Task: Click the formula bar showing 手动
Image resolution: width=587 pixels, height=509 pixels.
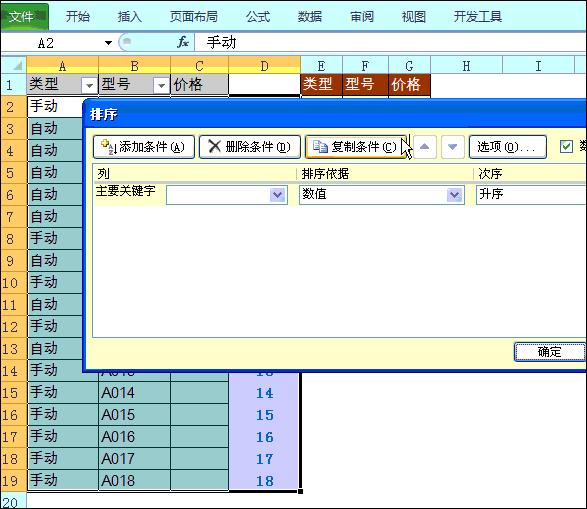Action: (x=389, y=42)
